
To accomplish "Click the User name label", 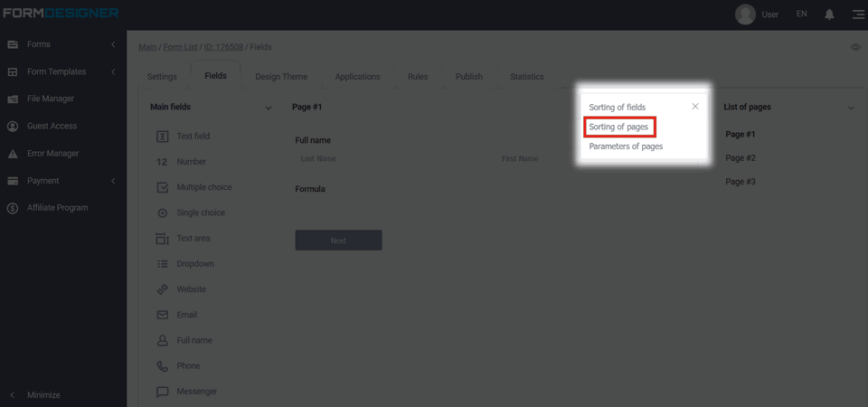I will point(770,14).
